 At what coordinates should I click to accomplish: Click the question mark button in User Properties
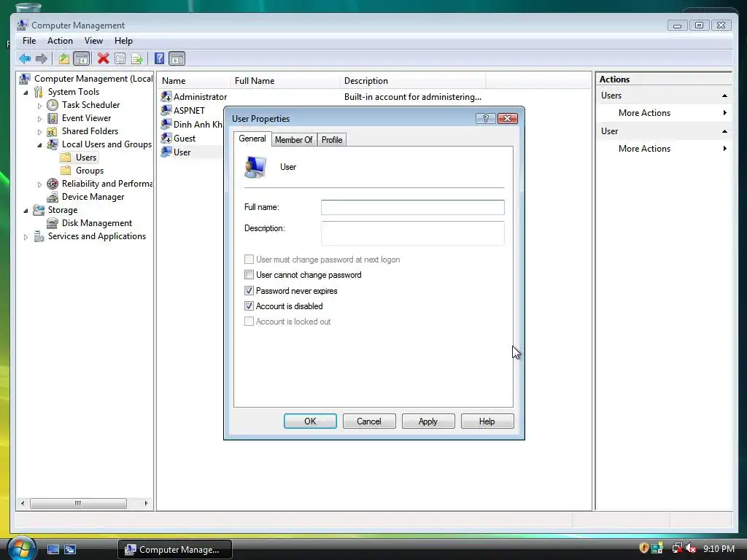pos(485,119)
